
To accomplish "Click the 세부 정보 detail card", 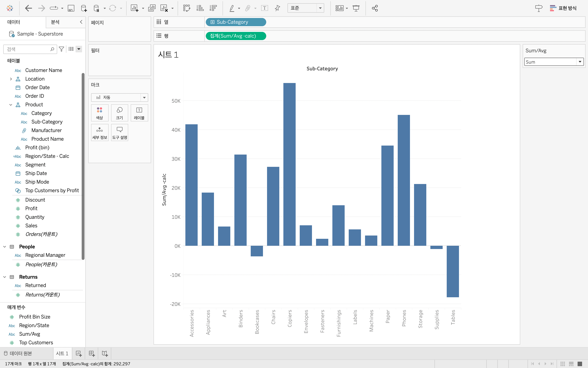I will pyautogui.click(x=100, y=133).
